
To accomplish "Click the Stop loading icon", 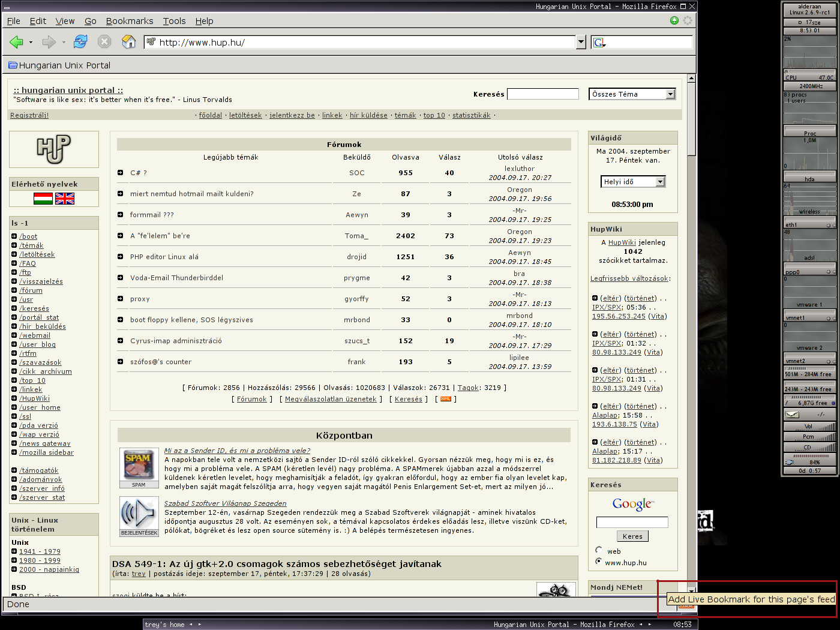I will [104, 41].
